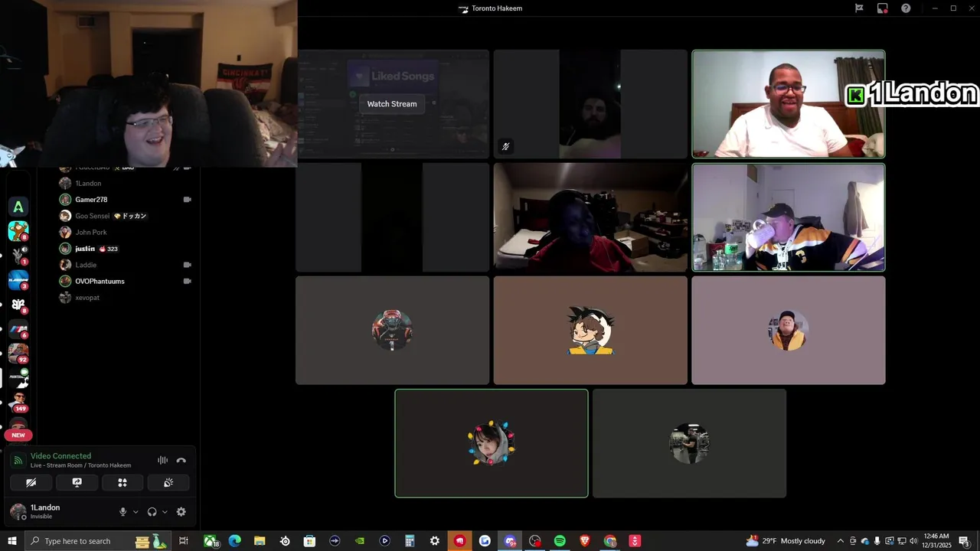Open the blue 1Landon server with badge 3
This screenshot has width=980, height=551.
click(x=18, y=280)
